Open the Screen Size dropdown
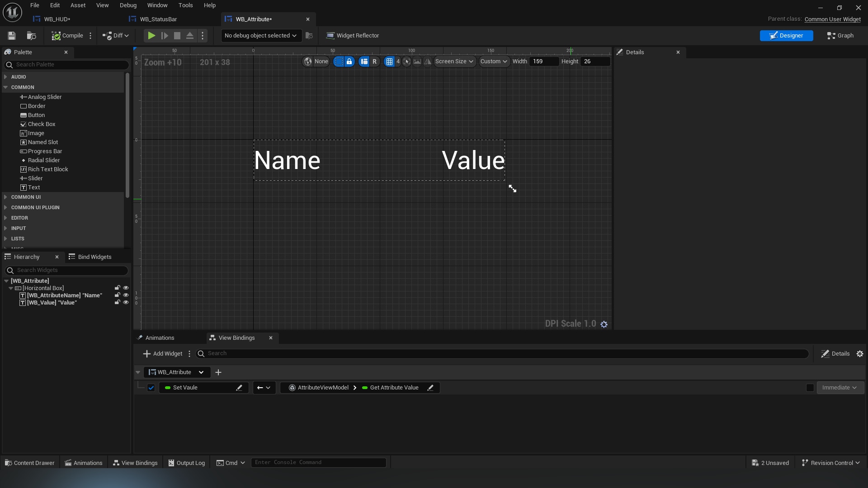 (454, 61)
